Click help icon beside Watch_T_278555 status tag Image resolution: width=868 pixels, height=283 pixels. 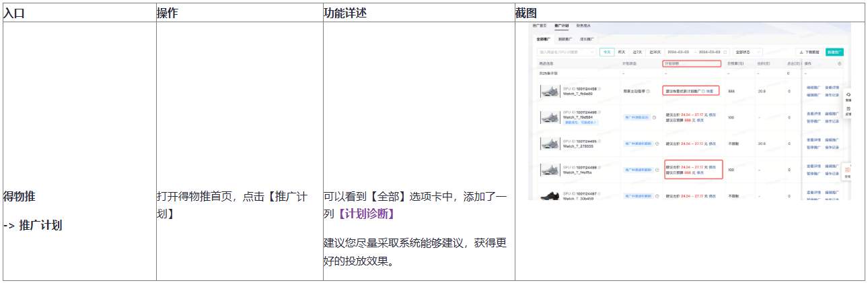[657, 144]
